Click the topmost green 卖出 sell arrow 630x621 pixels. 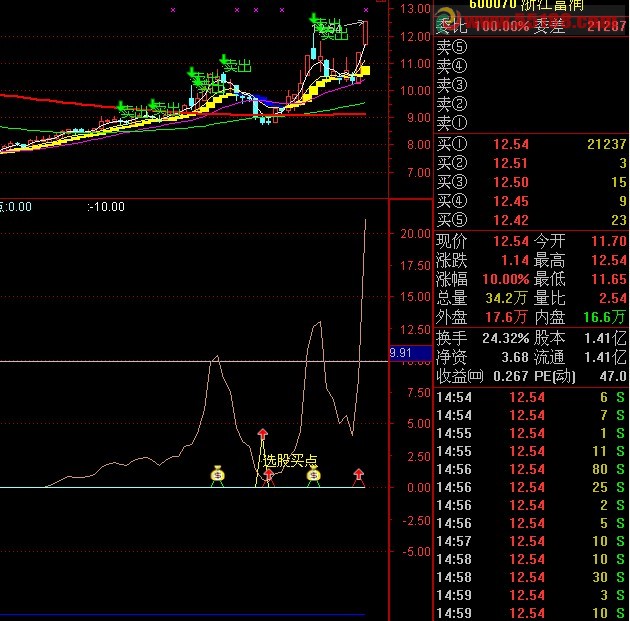[316, 21]
